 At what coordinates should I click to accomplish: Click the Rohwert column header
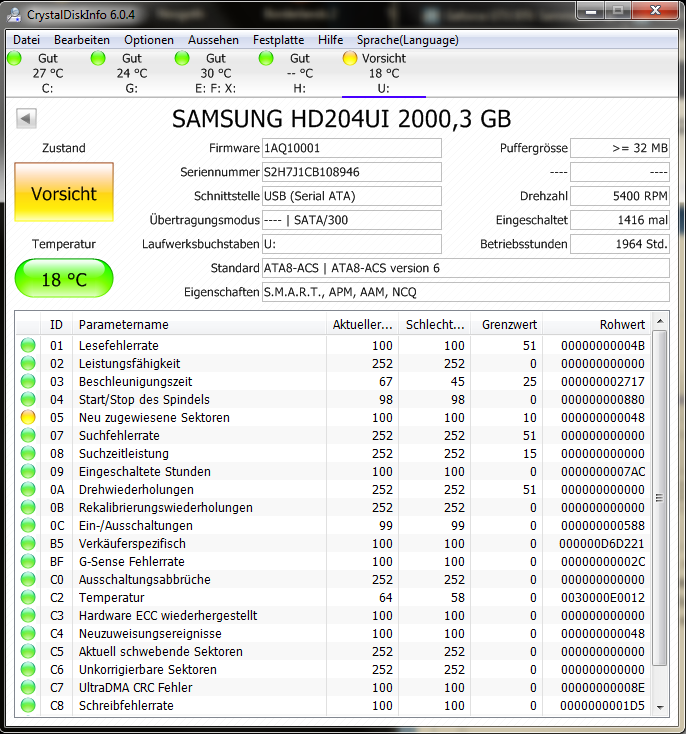(596, 324)
